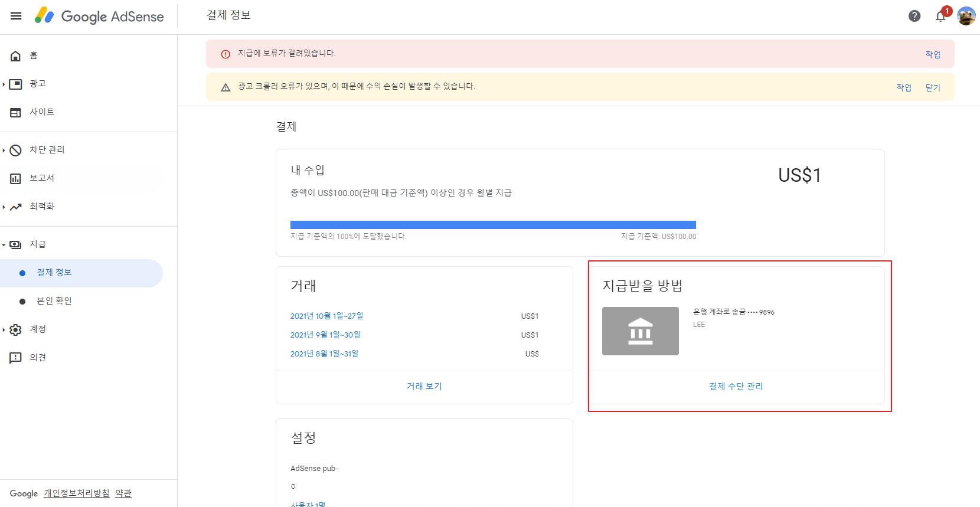Click 작업 in the crawler error alert
Screen dimensions: 980x507
[x=904, y=87]
